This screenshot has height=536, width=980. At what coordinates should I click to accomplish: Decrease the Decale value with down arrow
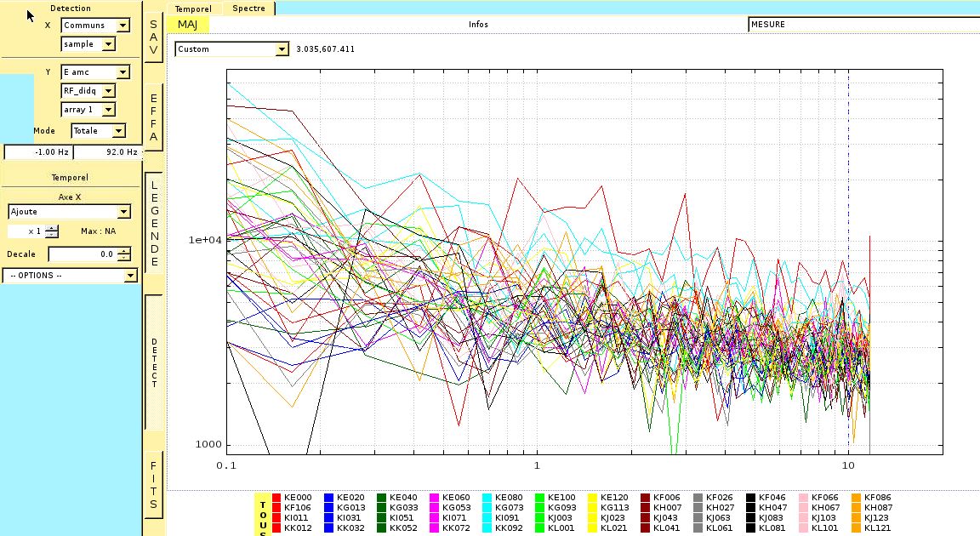point(124,258)
